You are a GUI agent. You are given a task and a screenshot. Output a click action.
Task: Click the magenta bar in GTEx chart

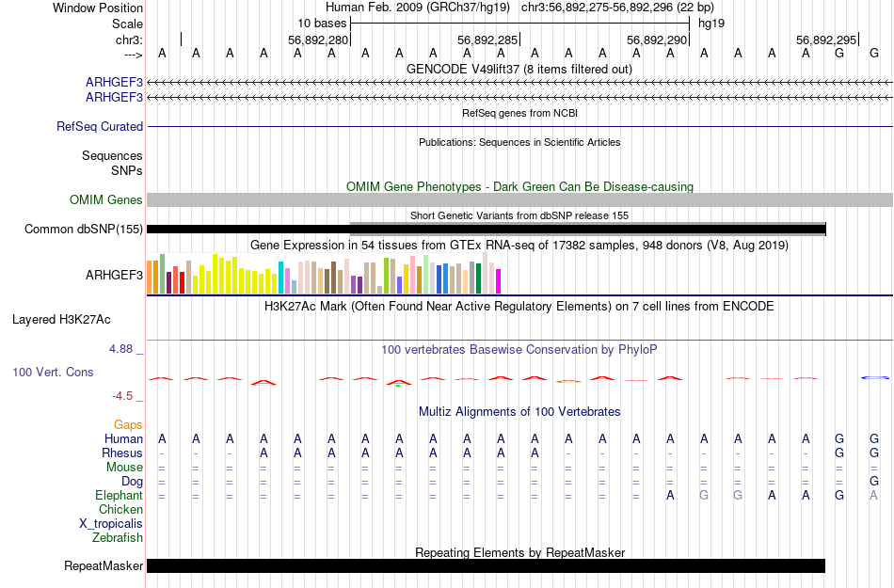pos(498,281)
